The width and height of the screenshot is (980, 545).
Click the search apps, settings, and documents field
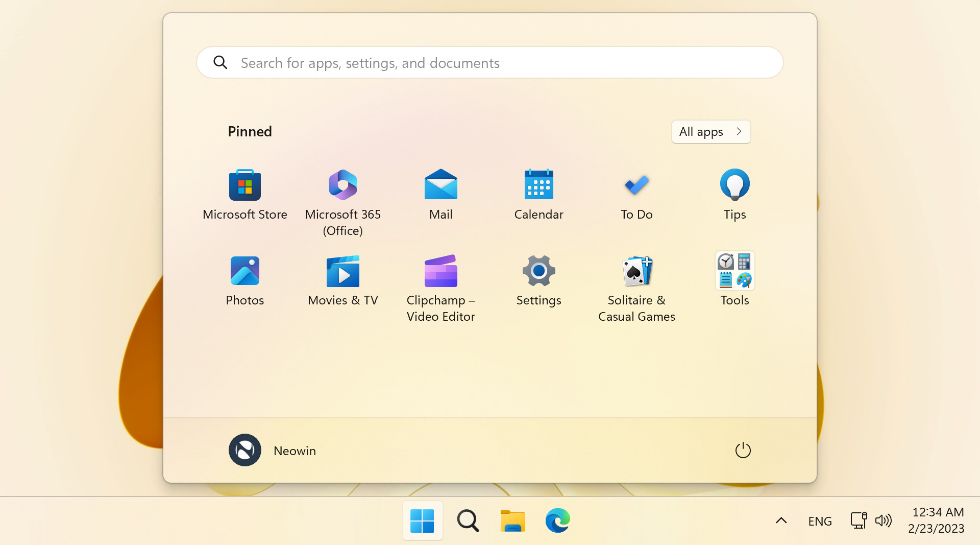[490, 62]
